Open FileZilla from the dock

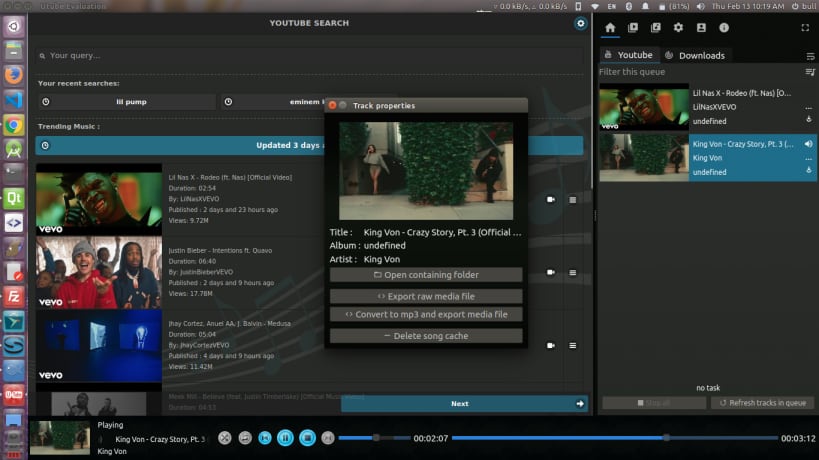14,297
